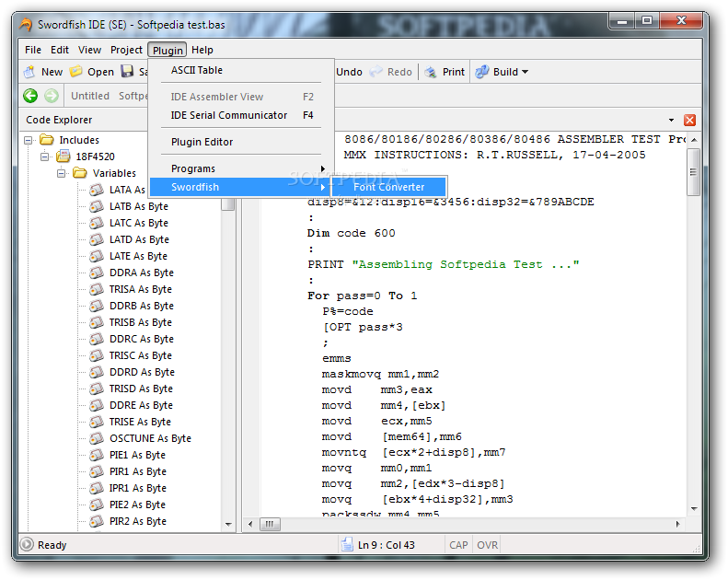Open the Help menu
Viewport: 728px width, 580px height.
coord(202,50)
